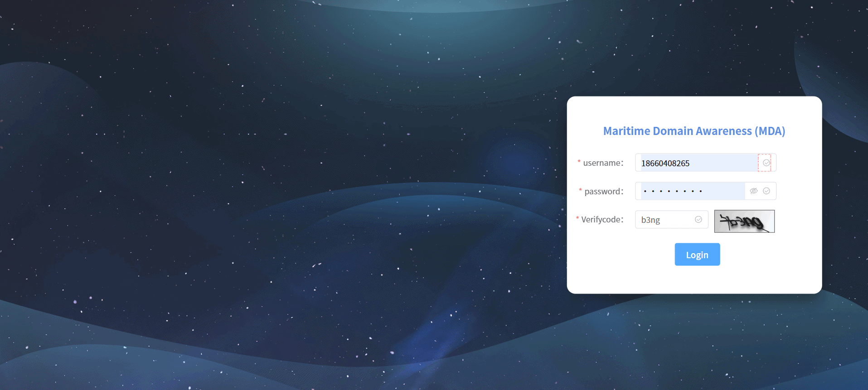Click the red asterisk beside username
The image size is (868, 390).
pyautogui.click(x=579, y=162)
